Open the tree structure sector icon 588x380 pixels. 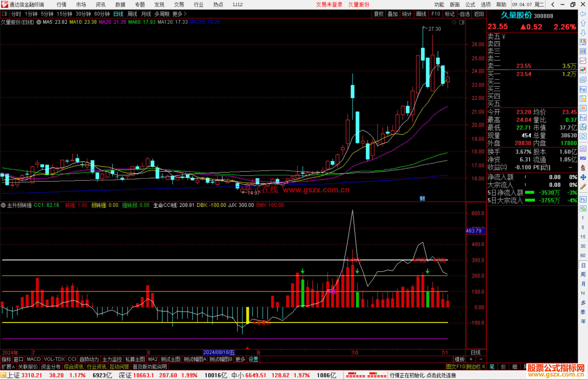pyautogui.click(x=583, y=99)
